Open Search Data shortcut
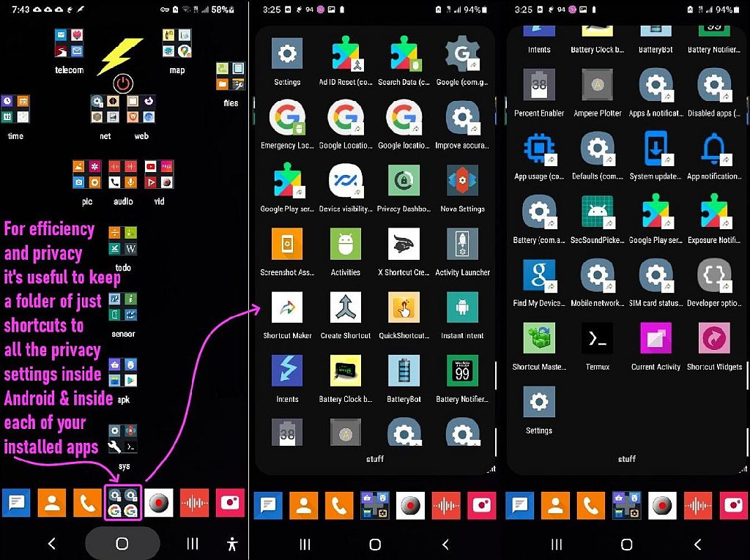Image resolution: width=750 pixels, height=560 pixels. click(404, 54)
